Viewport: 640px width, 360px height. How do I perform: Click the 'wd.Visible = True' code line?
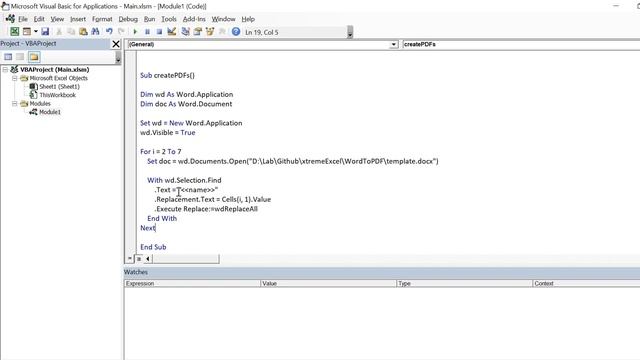[168, 132]
